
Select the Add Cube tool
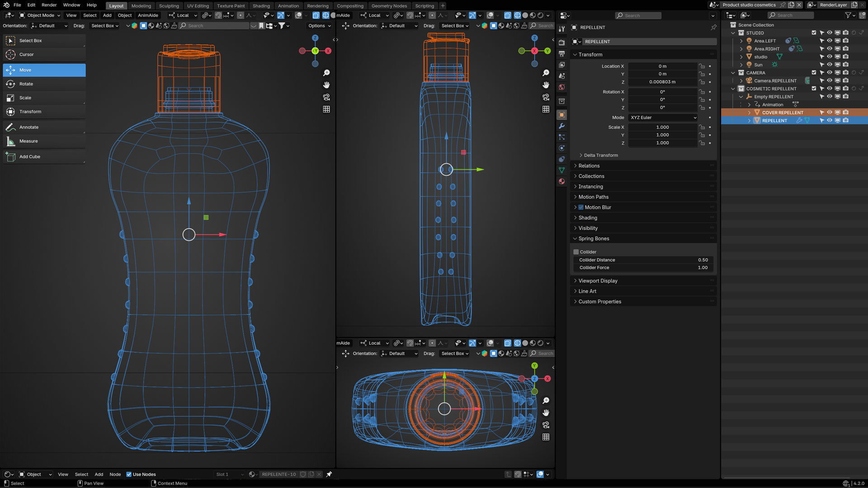29,157
